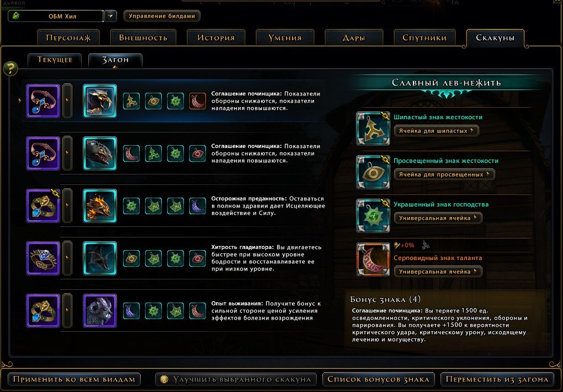Click the Серповидный знак таланта crescent insignia
The image size is (563, 392).
[373, 259]
